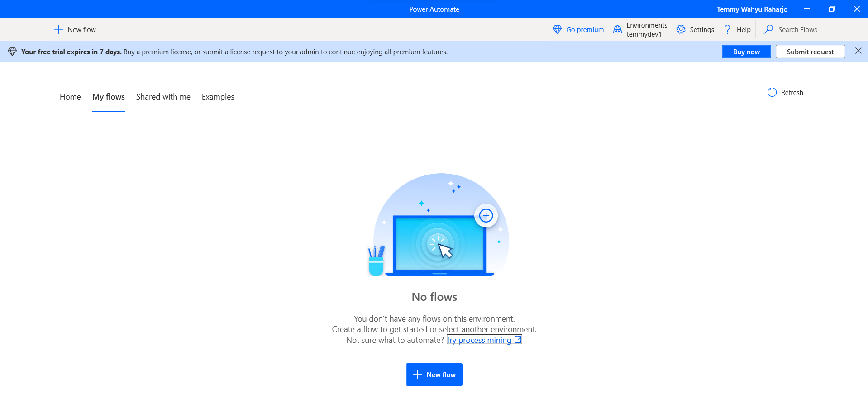Click the blue New flow button
Viewport: 868px width, 417px height.
click(434, 374)
